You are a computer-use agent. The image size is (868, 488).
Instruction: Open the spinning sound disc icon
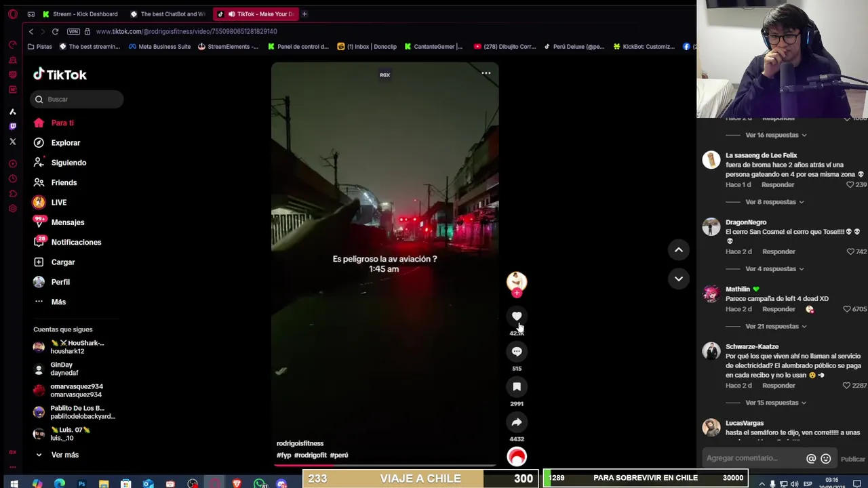517,457
